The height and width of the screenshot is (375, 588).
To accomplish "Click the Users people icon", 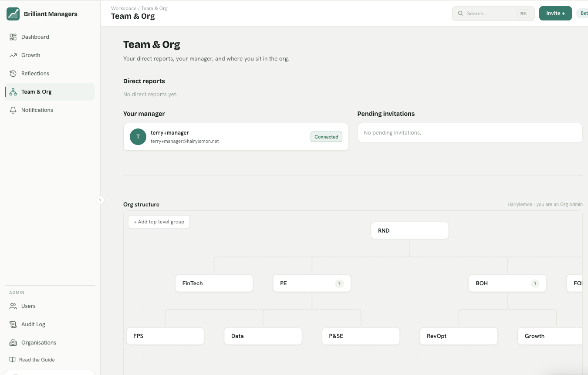I will [13, 306].
